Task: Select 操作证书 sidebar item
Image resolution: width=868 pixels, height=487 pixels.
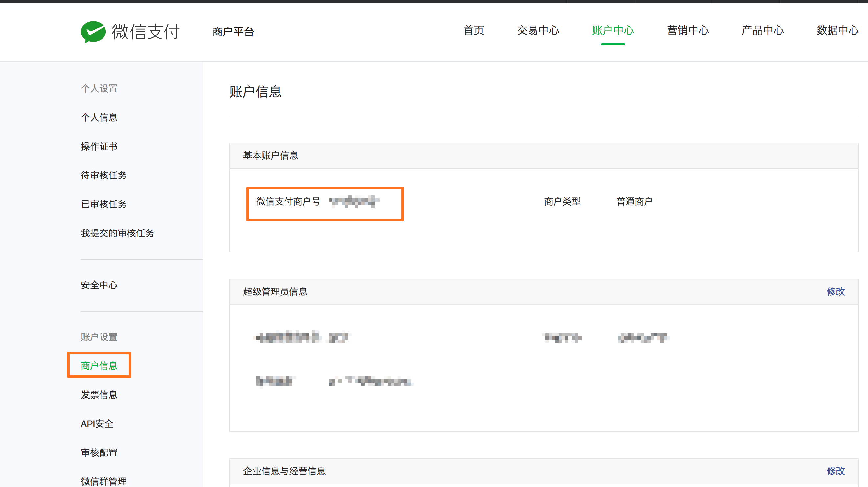Action: tap(99, 146)
